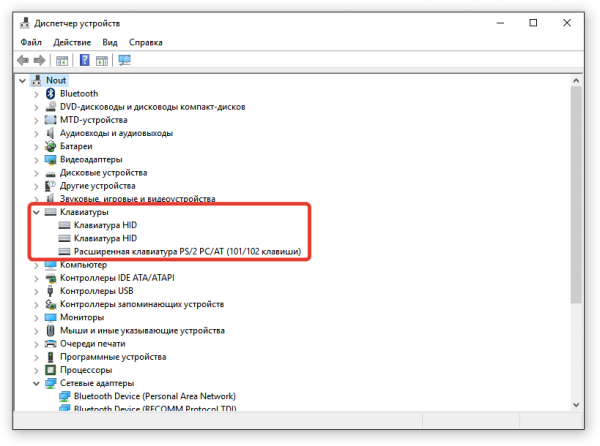Select the second Клавиатура HID device
The height and width of the screenshot is (446, 600).
coord(105,238)
